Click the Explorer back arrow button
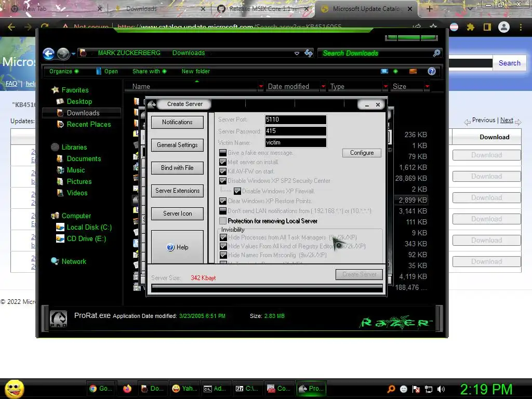 [x=48, y=54]
